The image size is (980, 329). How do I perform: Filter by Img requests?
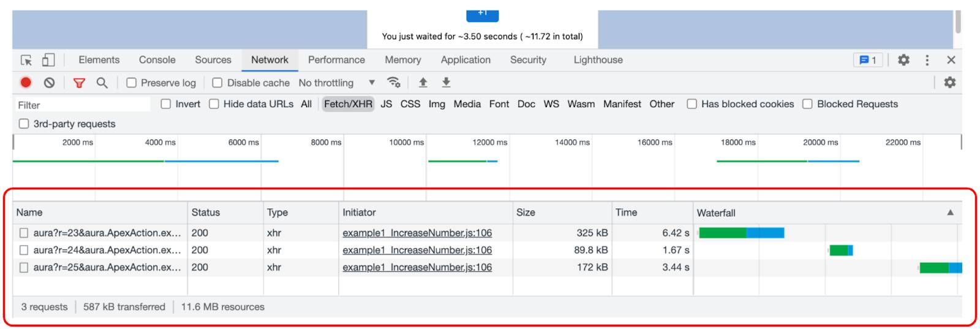click(x=437, y=104)
